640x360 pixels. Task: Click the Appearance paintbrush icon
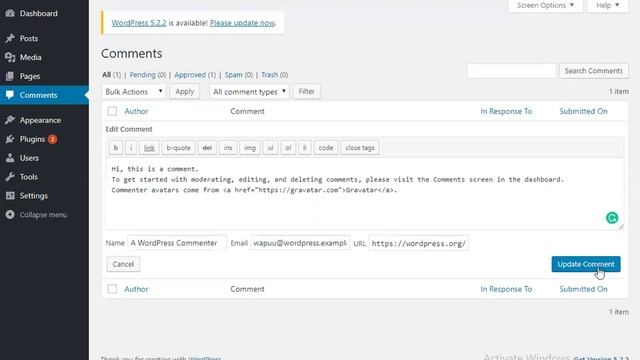(10, 120)
